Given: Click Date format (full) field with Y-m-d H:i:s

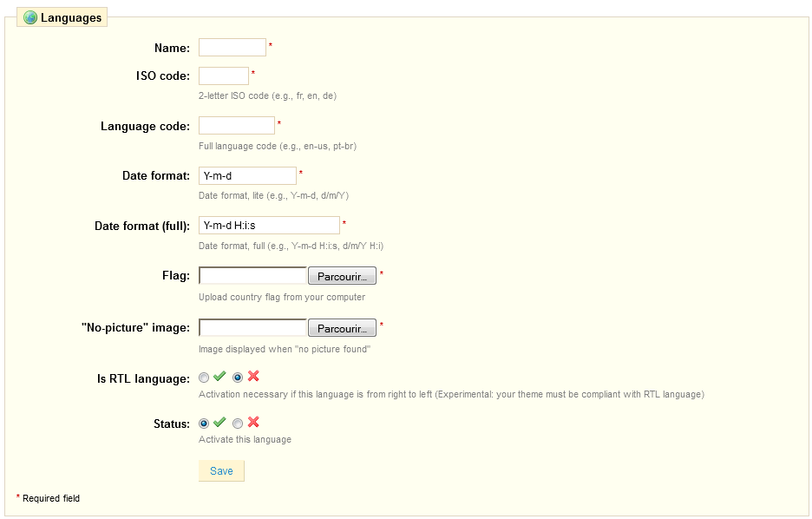Looking at the screenshot, I should (x=269, y=226).
